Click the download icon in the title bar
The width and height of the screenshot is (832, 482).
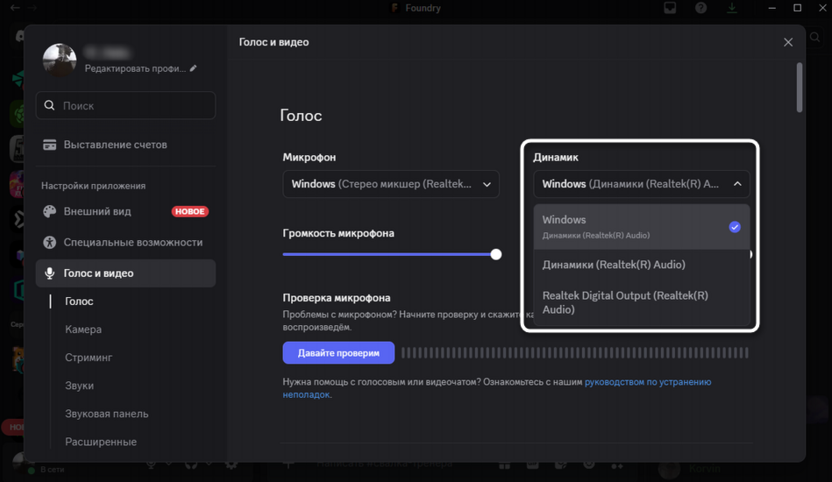point(732,8)
